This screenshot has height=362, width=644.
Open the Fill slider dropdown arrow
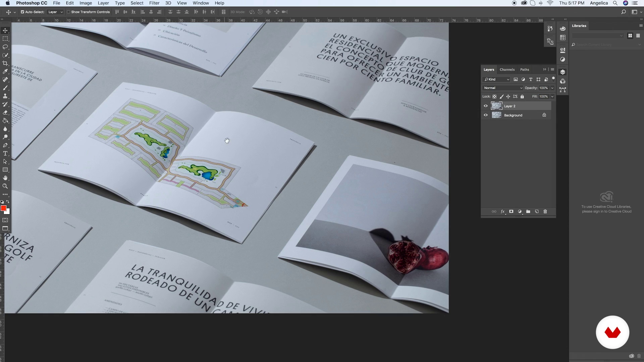552,97
